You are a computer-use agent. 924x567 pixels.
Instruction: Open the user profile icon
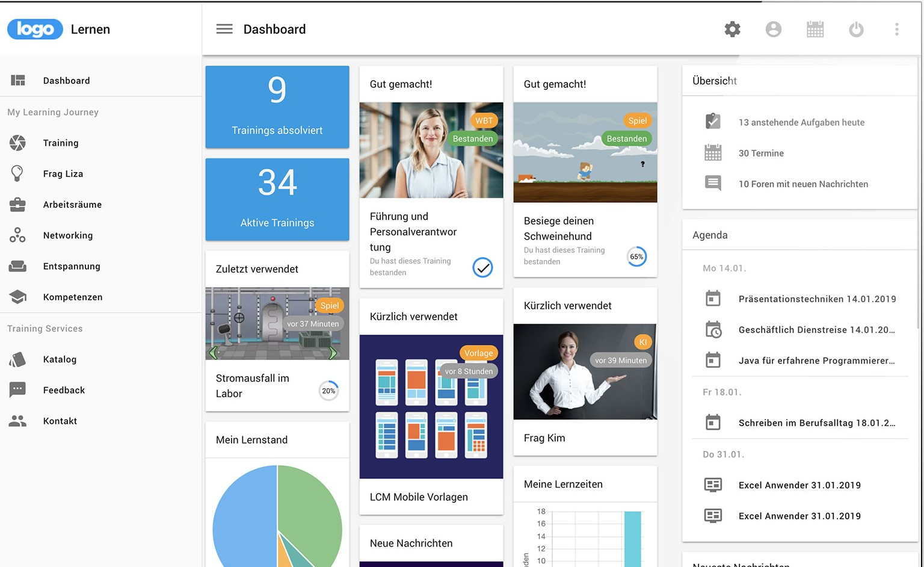click(x=773, y=29)
